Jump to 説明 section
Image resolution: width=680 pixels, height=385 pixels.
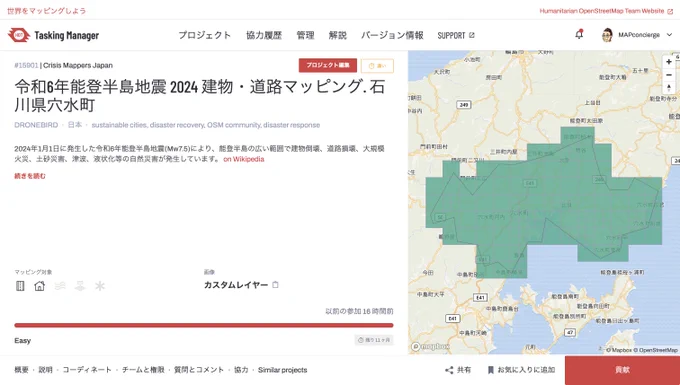click(46, 370)
